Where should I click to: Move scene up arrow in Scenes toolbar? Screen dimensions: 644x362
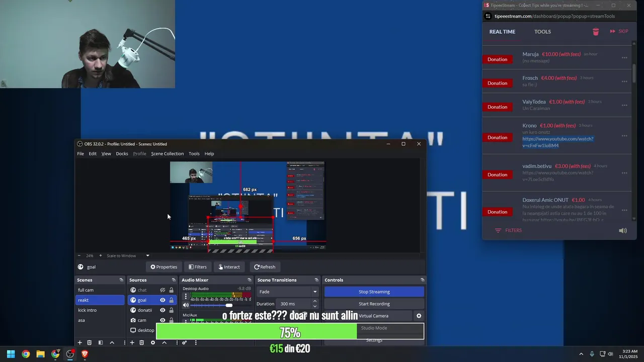coord(112,342)
